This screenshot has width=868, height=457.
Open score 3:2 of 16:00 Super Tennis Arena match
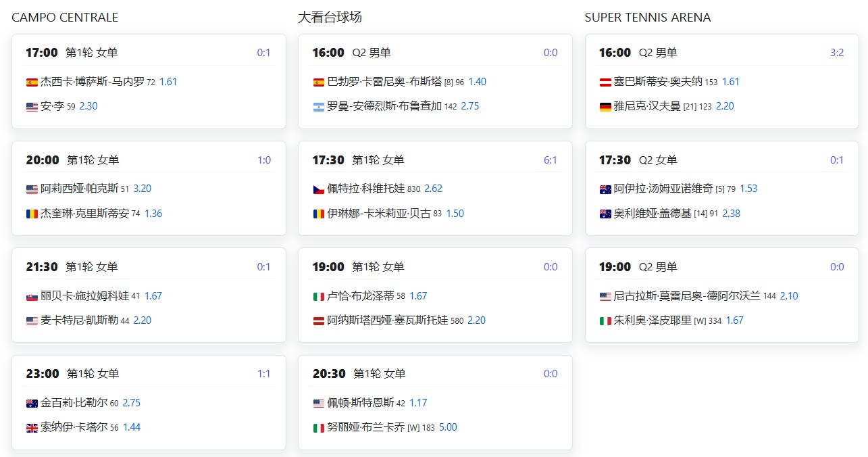837,53
